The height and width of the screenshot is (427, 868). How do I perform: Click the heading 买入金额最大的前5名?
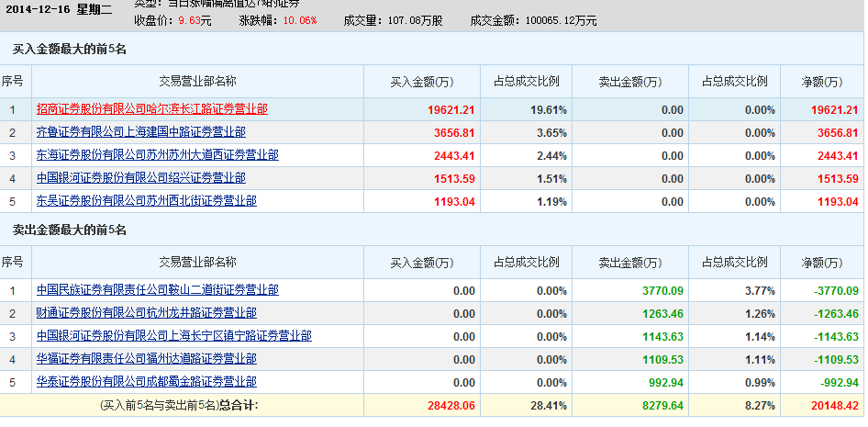click(x=70, y=50)
